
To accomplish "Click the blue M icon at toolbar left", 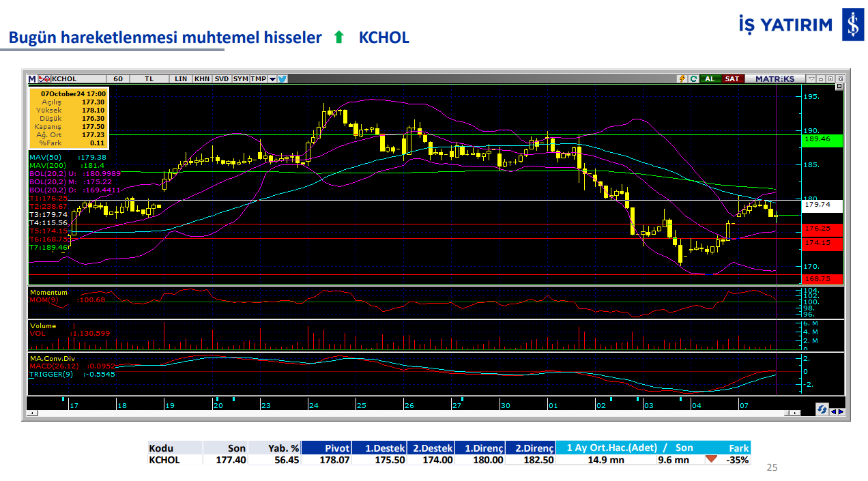I will [x=32, y=79].
